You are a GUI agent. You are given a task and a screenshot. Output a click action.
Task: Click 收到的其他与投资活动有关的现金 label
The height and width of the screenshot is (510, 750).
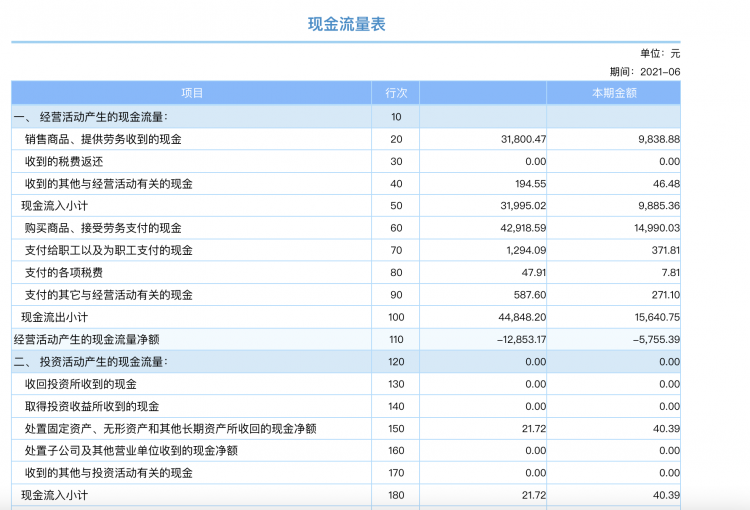(x=109, y=473)
